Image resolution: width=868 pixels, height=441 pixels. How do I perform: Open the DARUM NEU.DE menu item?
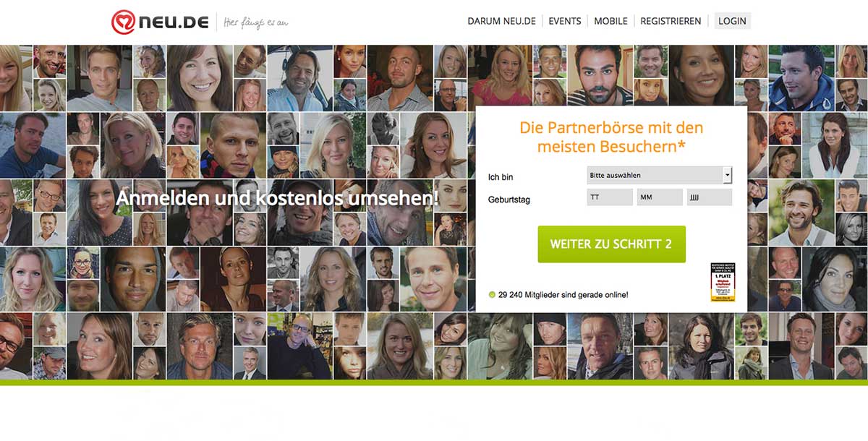point(501,21)
